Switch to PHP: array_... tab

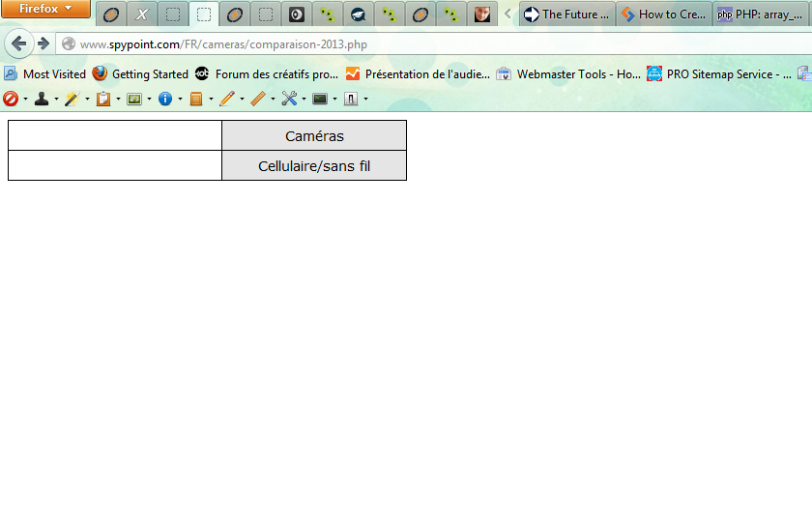(760, 14)
